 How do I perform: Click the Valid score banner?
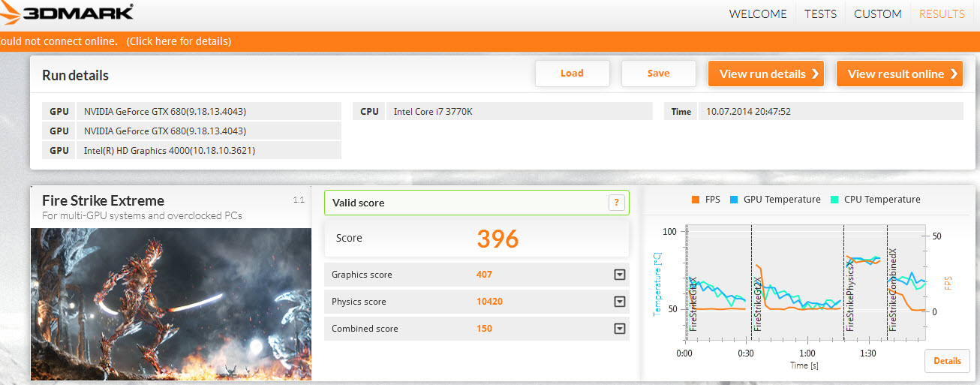tap(476, 203)
